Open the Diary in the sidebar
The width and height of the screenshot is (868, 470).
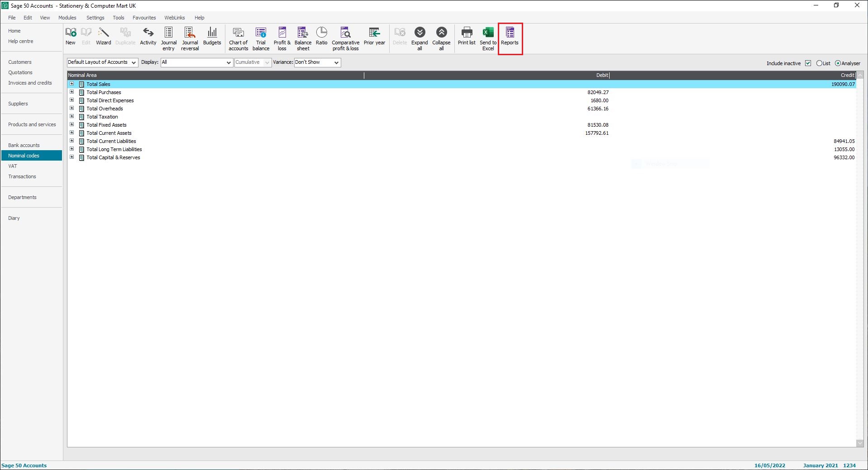pos(14,218)
